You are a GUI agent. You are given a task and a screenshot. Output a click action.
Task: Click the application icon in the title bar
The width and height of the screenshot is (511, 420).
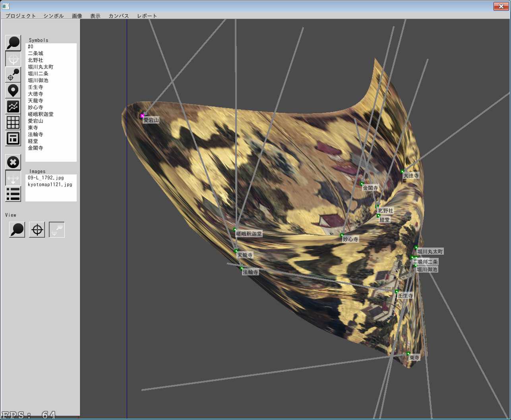tap(6, 6)
